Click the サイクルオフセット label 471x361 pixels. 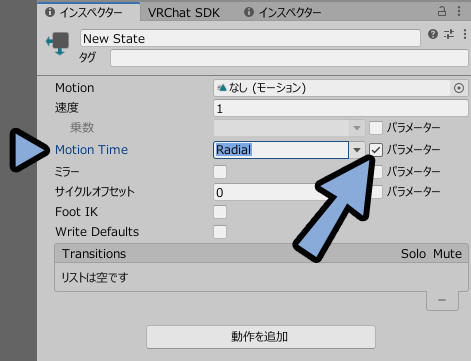[x=95, y=192]
